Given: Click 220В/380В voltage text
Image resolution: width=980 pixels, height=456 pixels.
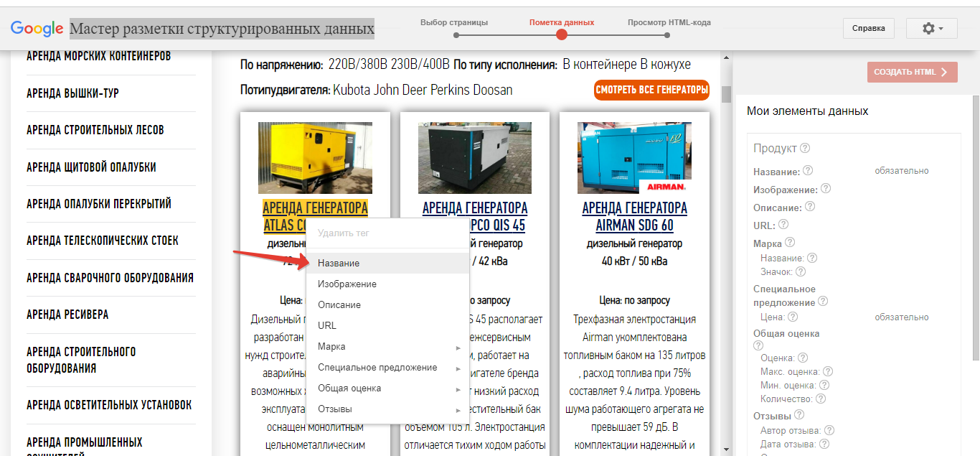Looking at the screenshot, I should click(x=358, y=65).
